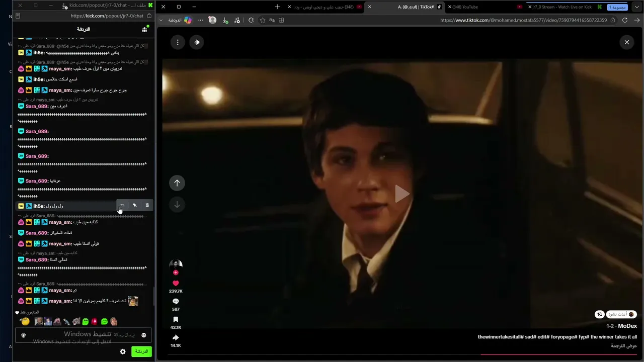This screenshot has width=644, height=362.
Task: Navigate forward with the browser arrow
Action: click(637, 20)
